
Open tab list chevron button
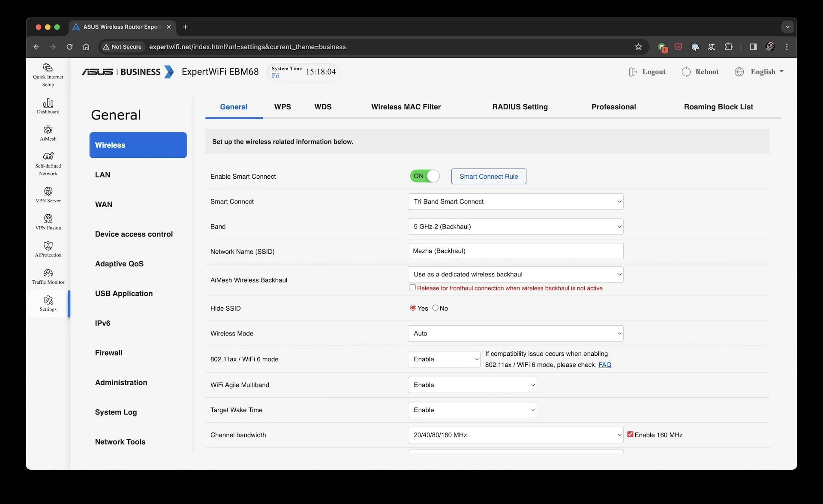(x=787, y=27)
